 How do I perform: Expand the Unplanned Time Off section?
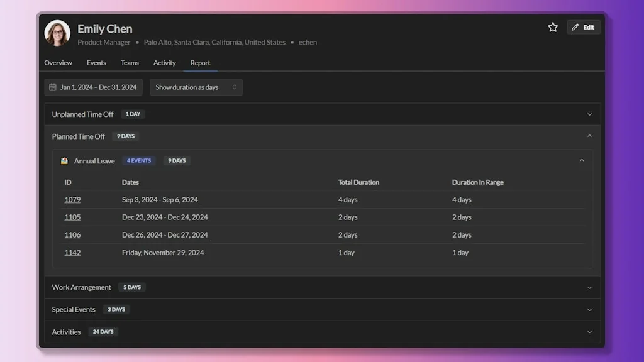589,114
